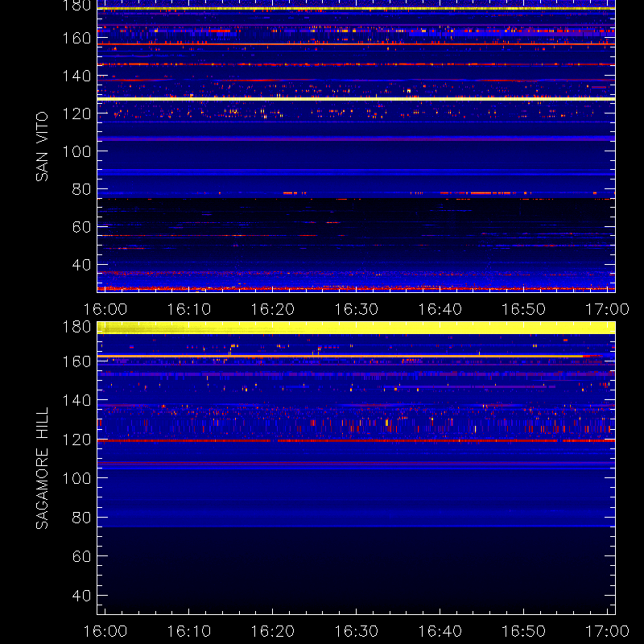This screenshot has width=644, height=644.
Task: Select San Vito plot's 120 frequency label
Action: pos(76,114)
